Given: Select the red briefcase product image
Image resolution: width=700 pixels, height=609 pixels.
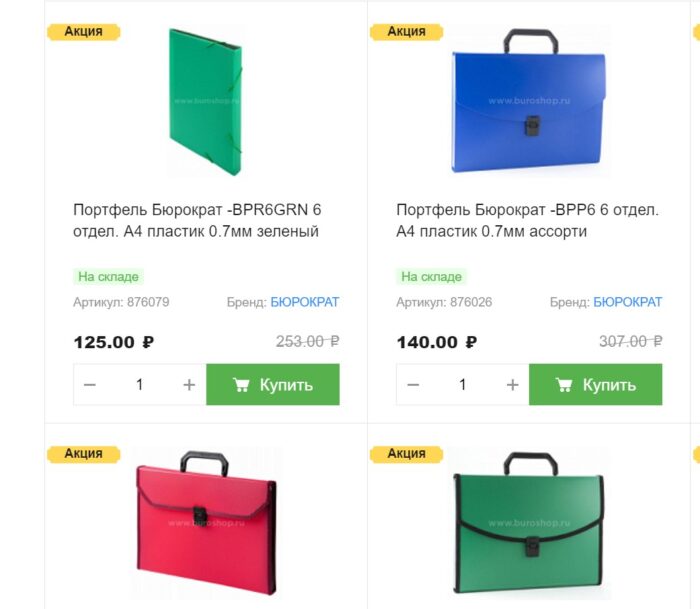Looking at the screenshot, I should (x=206, y=522).
